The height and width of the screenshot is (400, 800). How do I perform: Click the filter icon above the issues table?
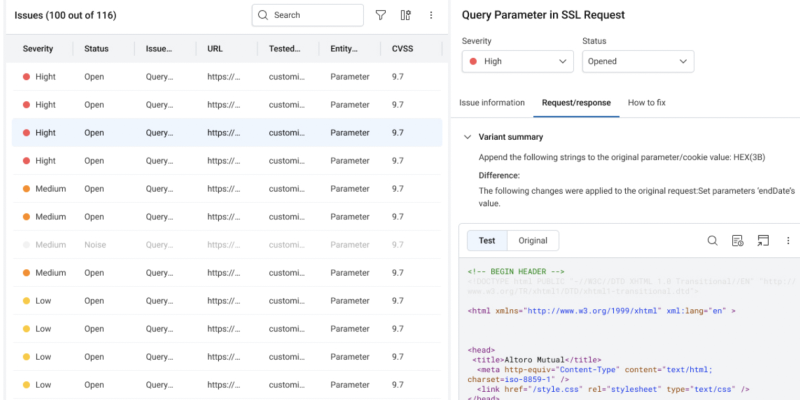(381, 15)
